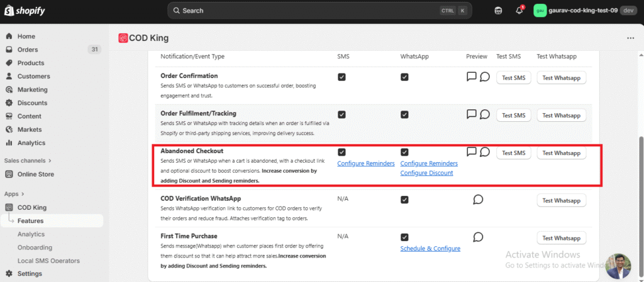Open the sidekick icon in top bar

(x=498, y=11)
